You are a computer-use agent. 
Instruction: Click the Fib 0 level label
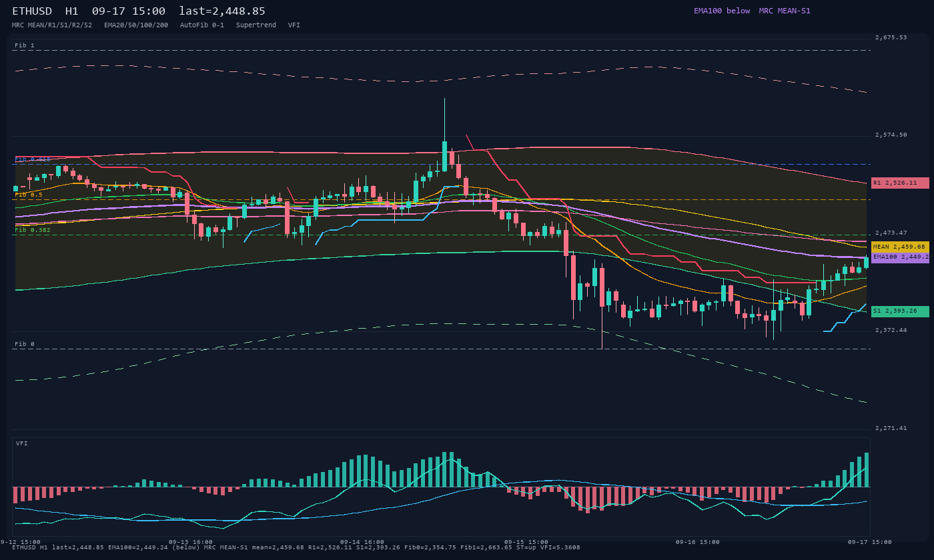(25, 344)
